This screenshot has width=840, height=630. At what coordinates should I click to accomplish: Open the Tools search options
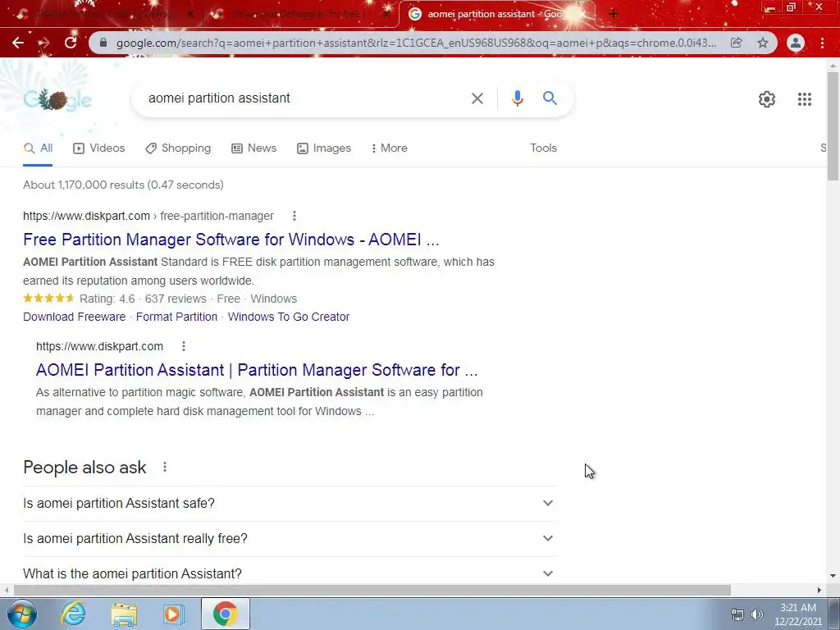[543, 148]
